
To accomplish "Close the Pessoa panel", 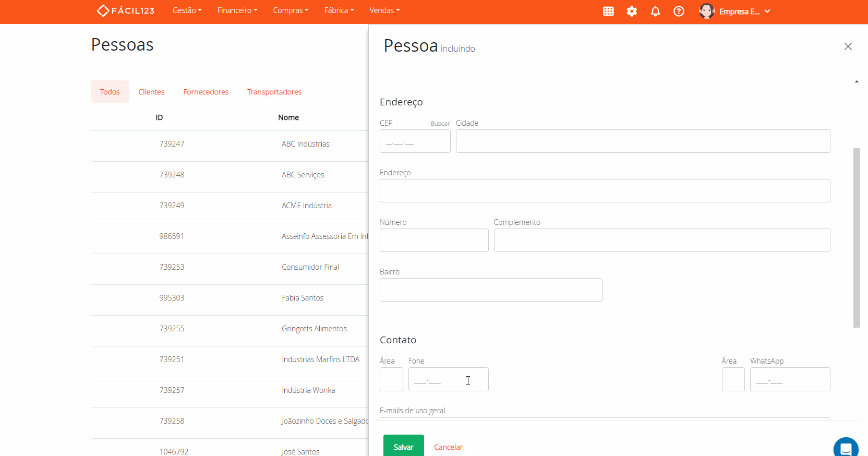I will pos(848,46).
